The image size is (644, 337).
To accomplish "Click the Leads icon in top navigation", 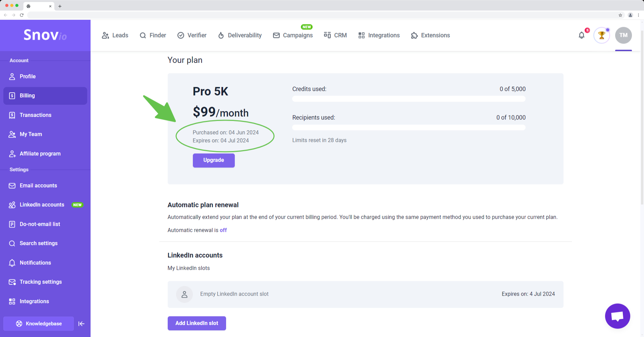I will [x=105, y=35].
